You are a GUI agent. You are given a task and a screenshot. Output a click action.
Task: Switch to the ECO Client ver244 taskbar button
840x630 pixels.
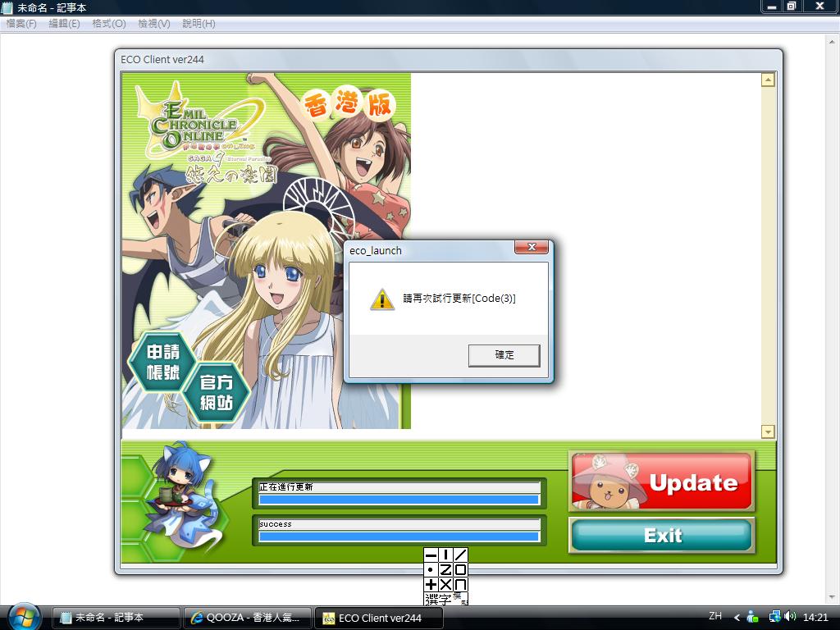[379, 618]
